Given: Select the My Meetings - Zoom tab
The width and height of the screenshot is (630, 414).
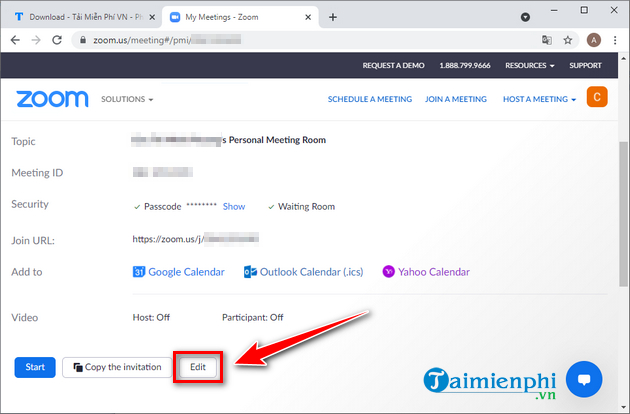Looking at the screenshot, I should coord(240,17).
